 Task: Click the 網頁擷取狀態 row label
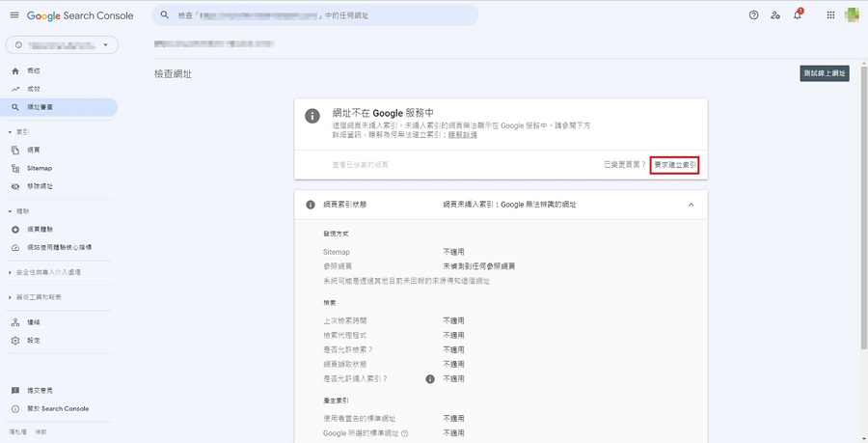(x=345, y=364)
